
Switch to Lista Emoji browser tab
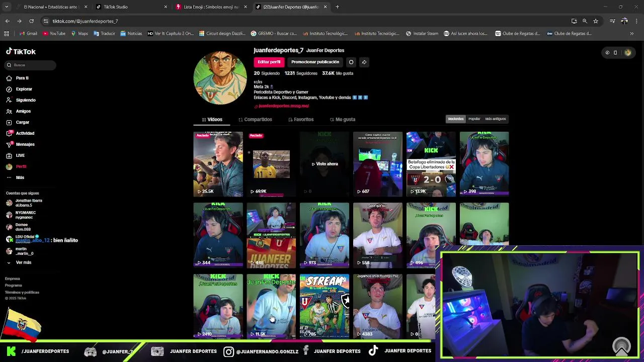pyautogui.click(x=211, y=7)
